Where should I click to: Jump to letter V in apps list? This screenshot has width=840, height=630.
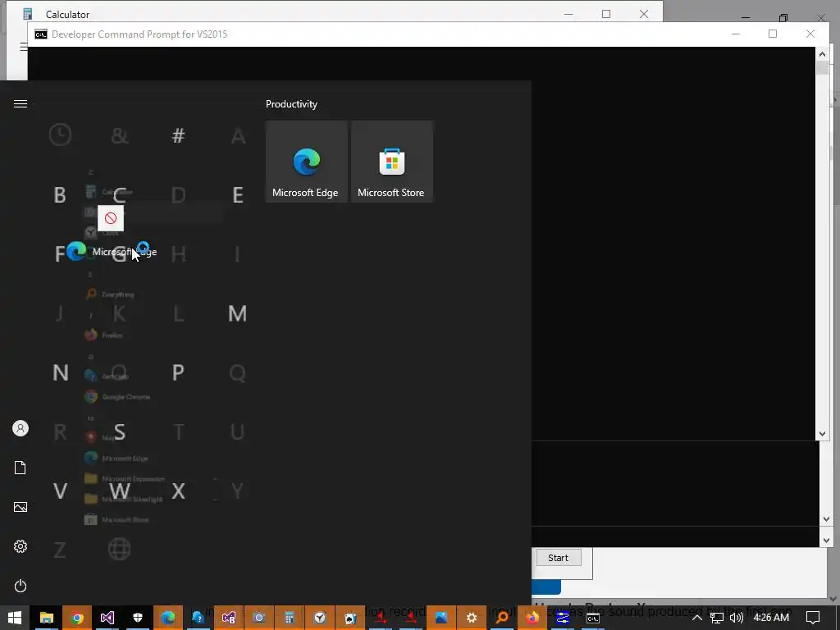click(60, 491)
